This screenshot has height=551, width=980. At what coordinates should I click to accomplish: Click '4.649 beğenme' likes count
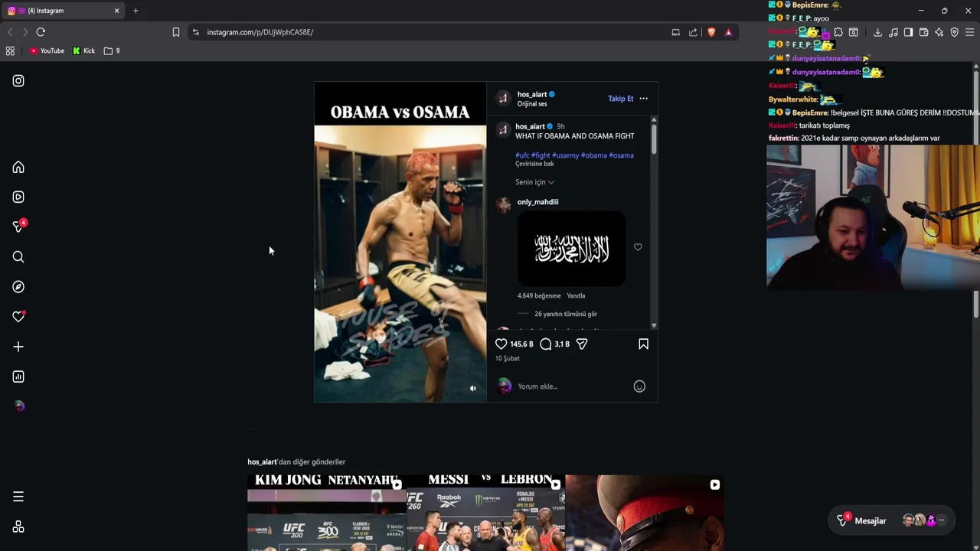click(x=539, y=295)
